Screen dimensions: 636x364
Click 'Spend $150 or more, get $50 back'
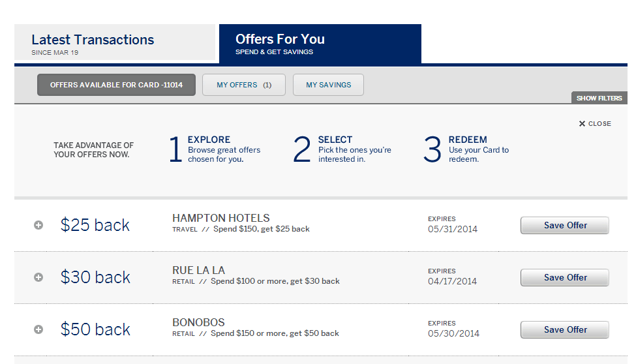click(x=275, y=333)
